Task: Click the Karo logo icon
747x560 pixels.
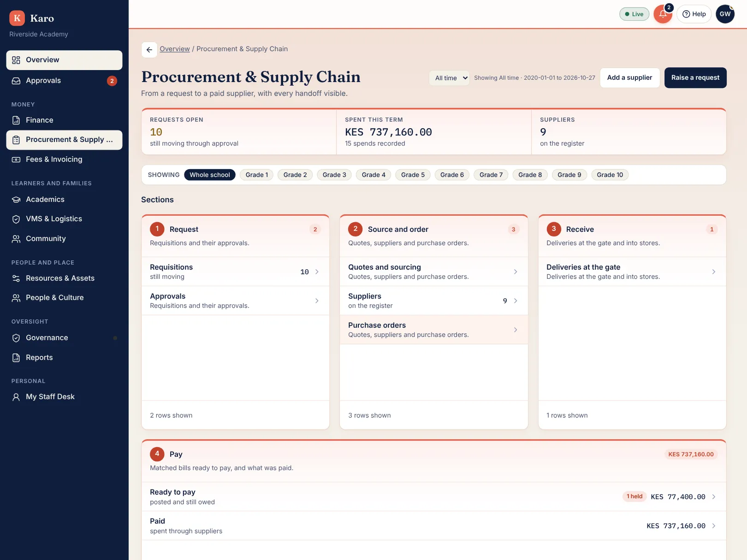Action: [x=17, y=18]
